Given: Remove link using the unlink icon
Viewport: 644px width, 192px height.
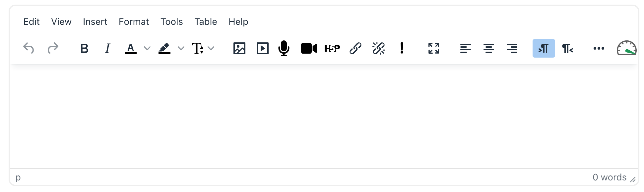Looking at the screenshot, I should point(378,48).
